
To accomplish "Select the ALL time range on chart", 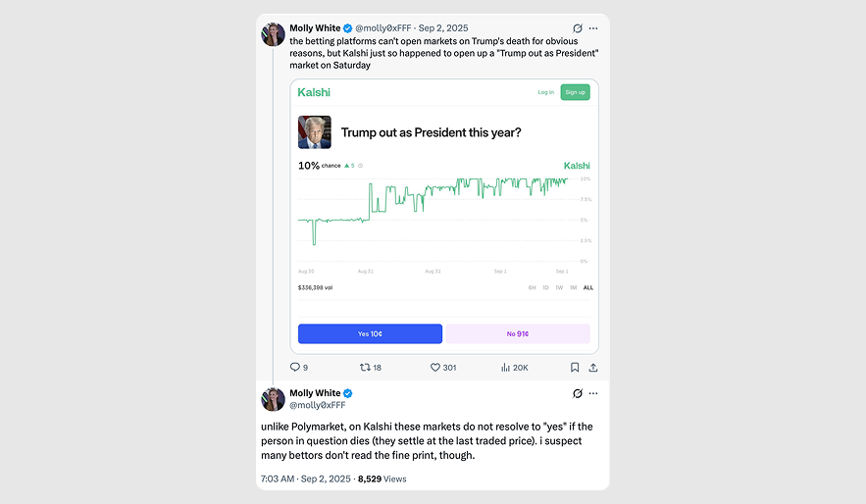I will tap(588, 287).
